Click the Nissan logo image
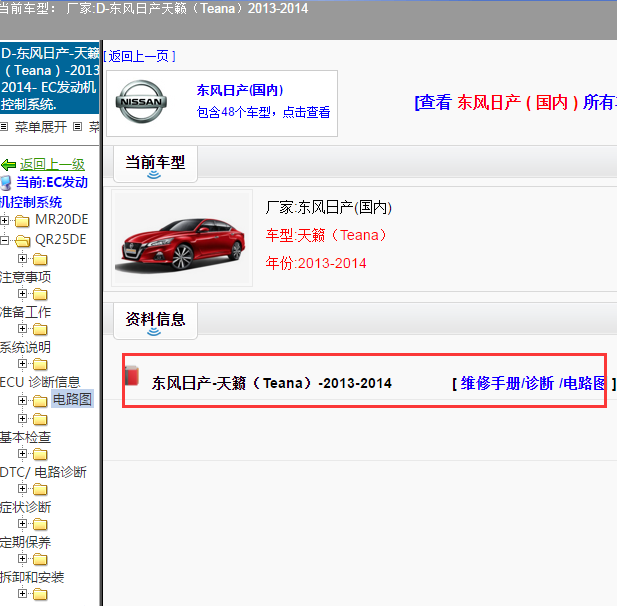The height and width of the screenshot is (606, 617). [x=141, y=102]
